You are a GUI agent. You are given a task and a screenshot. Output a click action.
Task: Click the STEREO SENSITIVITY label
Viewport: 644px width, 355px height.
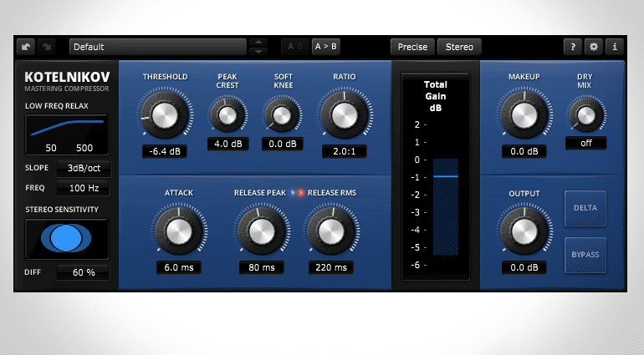(62, 210)
